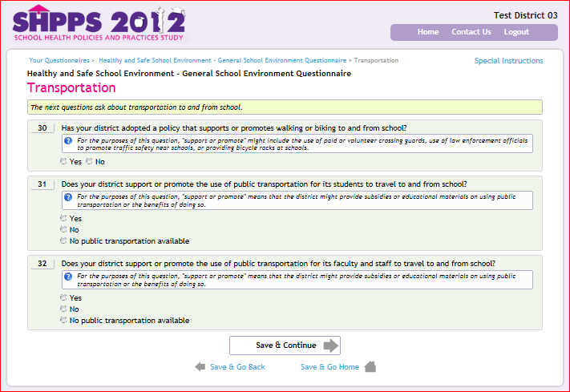
Task: Select Yes for question 30
Action: pos(63,161)
